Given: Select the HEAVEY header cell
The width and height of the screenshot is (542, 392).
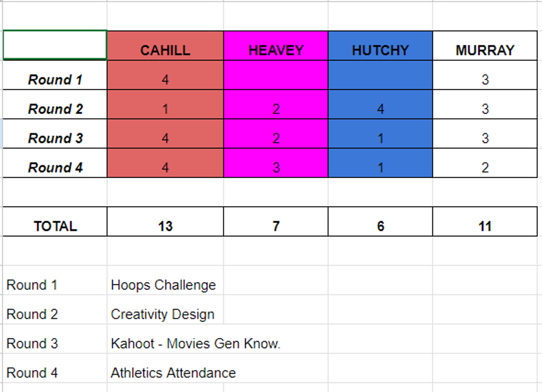Looking at the screenshot, I should click(276, 46).
